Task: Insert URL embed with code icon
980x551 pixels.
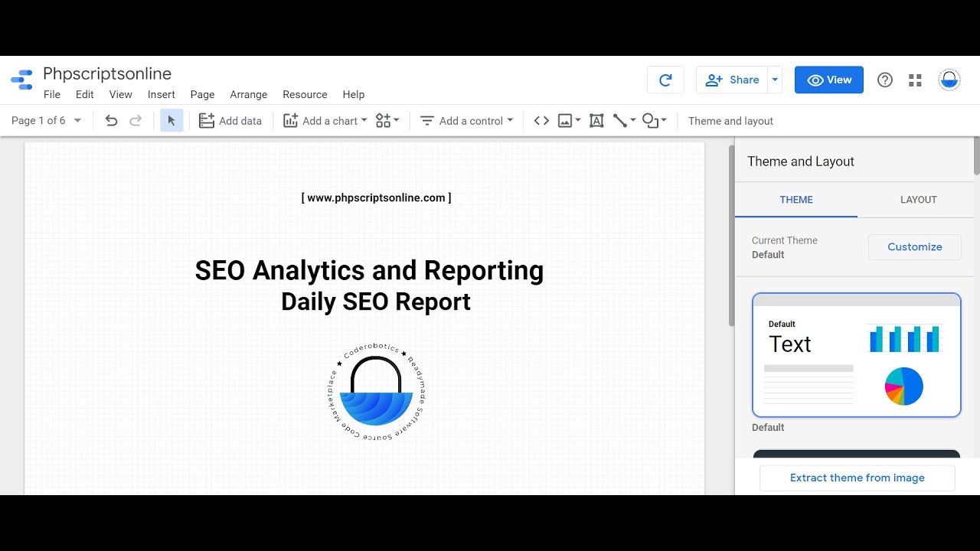Action: click(541, 120)
